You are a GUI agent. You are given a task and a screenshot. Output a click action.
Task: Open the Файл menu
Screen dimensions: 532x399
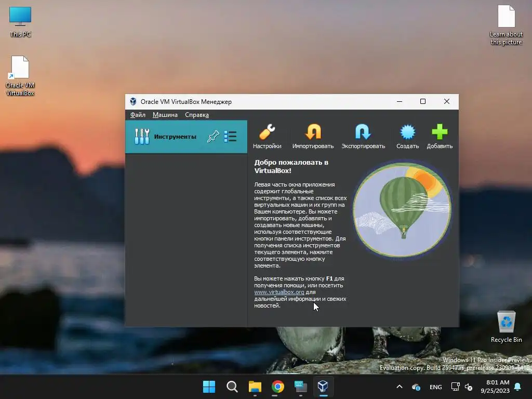pyautogui.click(x=138, y=115)
